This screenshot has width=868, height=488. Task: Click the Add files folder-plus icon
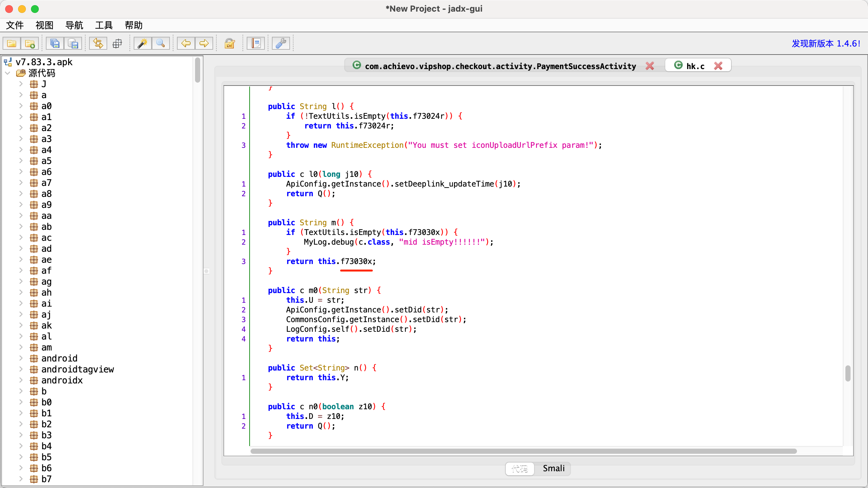[x=30, y=44]
